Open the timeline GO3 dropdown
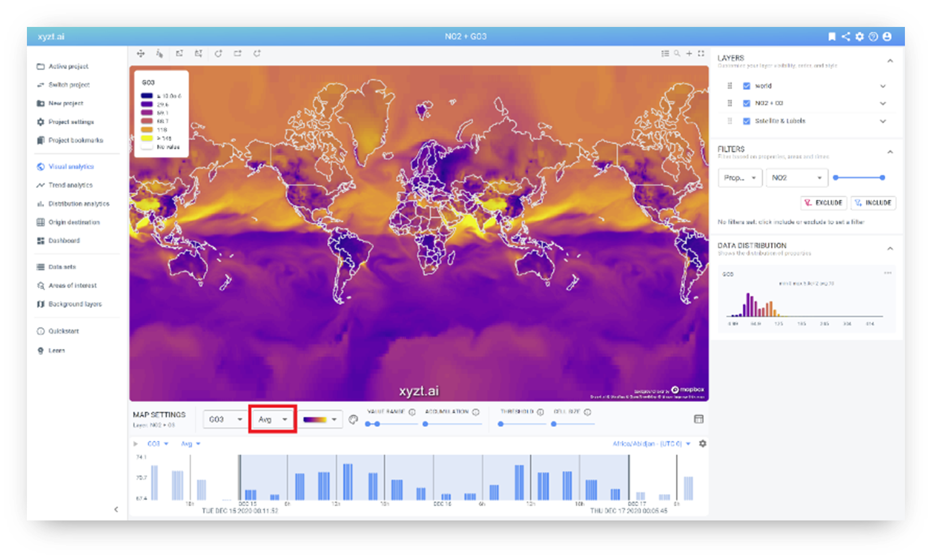Image resolution: width=933 pixels, height=560 pixels. (158, 444)
